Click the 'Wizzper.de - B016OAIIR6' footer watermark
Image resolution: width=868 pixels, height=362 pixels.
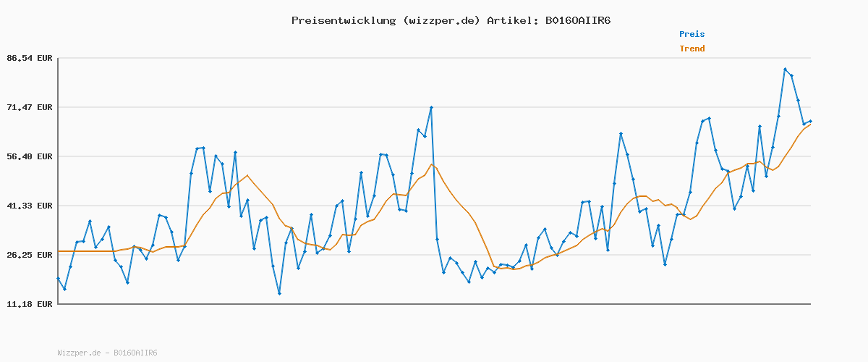[107, 353]
